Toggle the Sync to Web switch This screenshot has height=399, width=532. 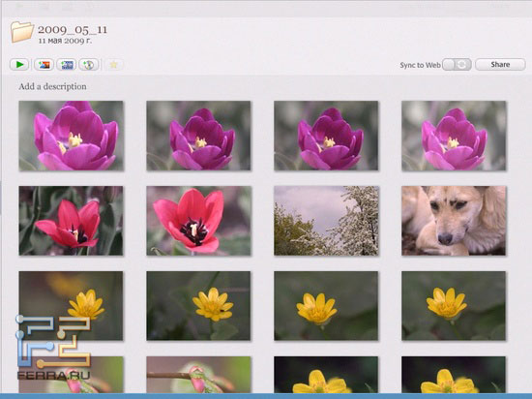pyautogui.click(x=457, y=65)
